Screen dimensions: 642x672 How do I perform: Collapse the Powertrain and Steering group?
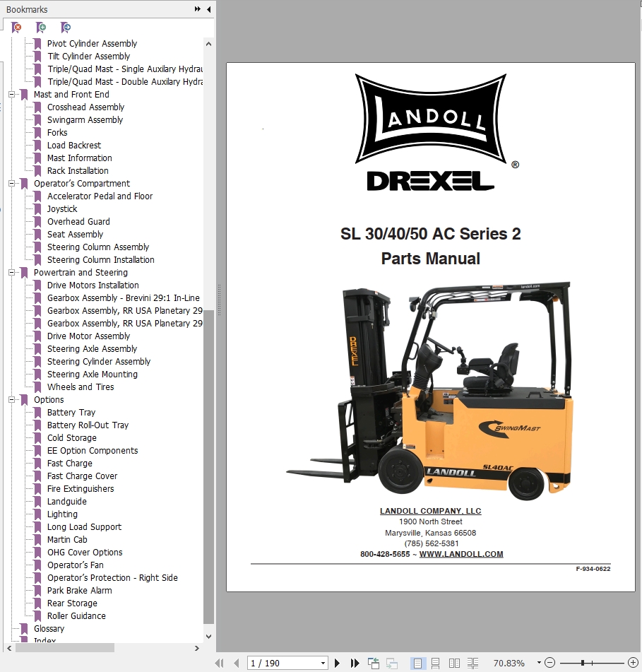pyautogui.click(x=12, y=273)
